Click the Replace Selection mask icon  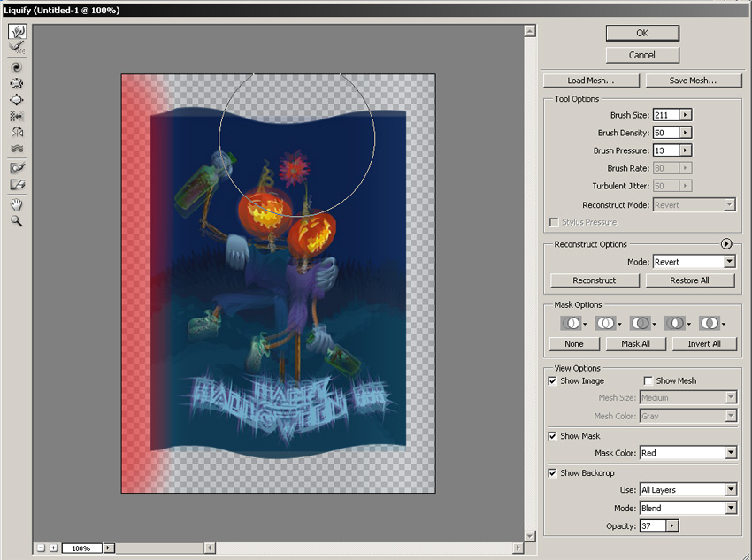click(573, 323)
